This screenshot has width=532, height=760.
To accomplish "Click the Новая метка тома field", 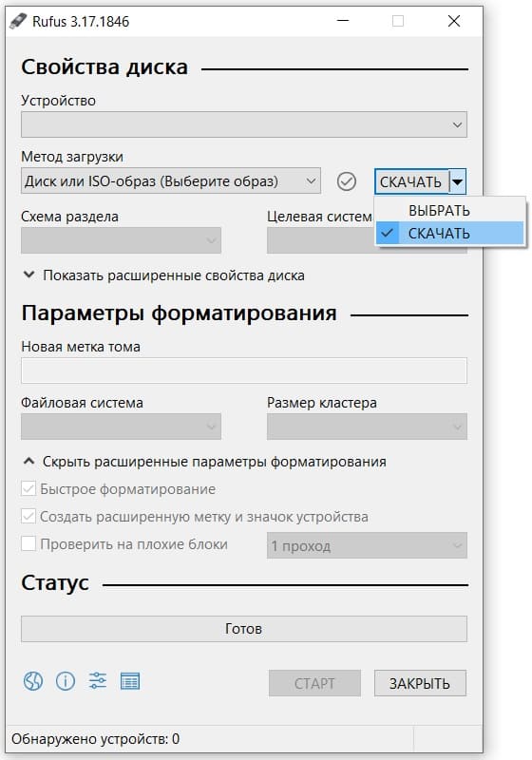I will pyautogui.click(x=244, y=370).
